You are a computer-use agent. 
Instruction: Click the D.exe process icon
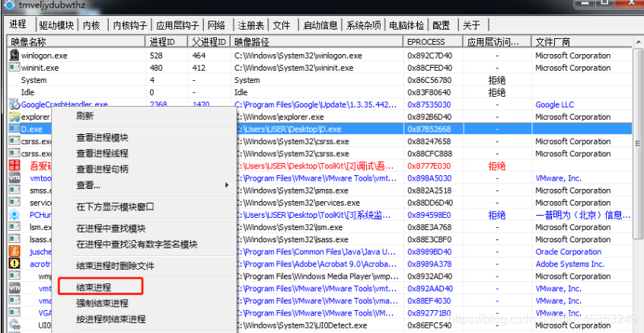14,129
